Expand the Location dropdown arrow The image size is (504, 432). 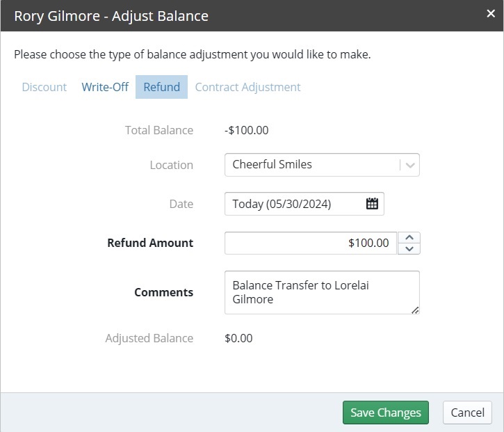tap(410, 165)
